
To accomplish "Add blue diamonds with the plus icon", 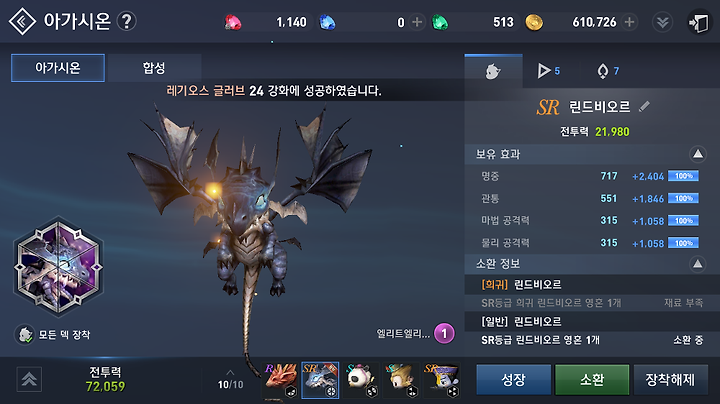I will 417,22.
